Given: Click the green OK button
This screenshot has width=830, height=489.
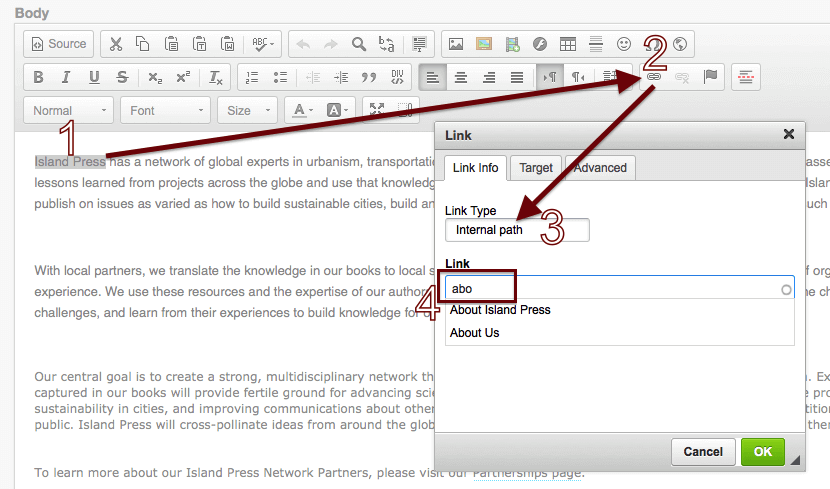Looking at the screenshot, I should tap(763, 451).
